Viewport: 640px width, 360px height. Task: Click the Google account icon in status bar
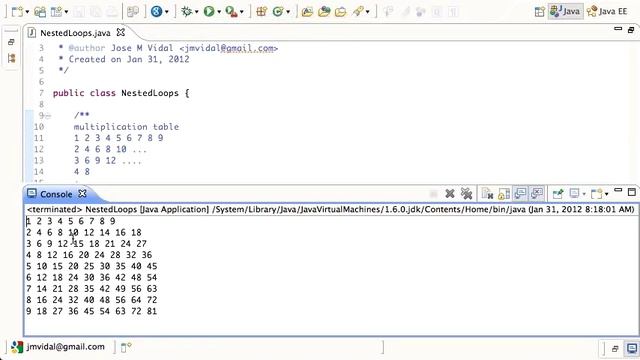tap(17, 347)
